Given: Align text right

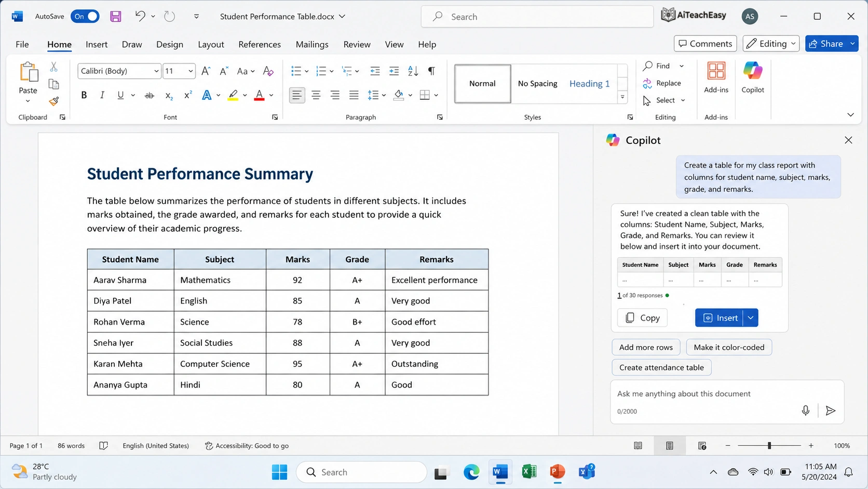Looking at the screenshot, I should coord(335,95).
